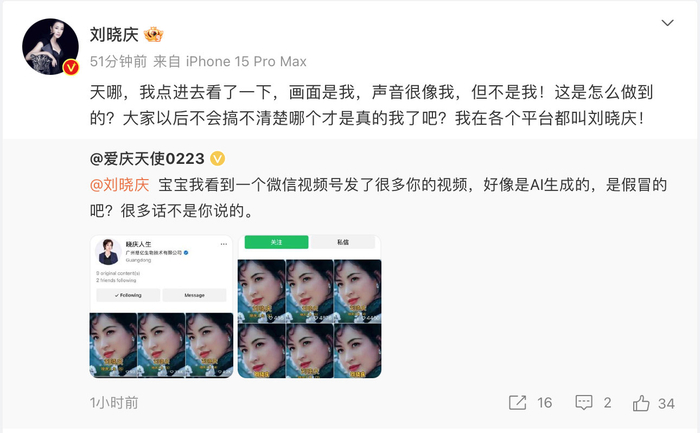View the first screenshot thumbnail with profile
The image size is (700, 433).
161,307
